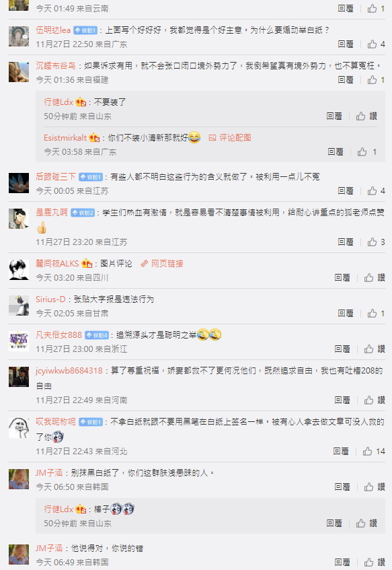Reply to 凡夫俗女888's comment
The width and height of the screenshot is (392, 570).
342,349
